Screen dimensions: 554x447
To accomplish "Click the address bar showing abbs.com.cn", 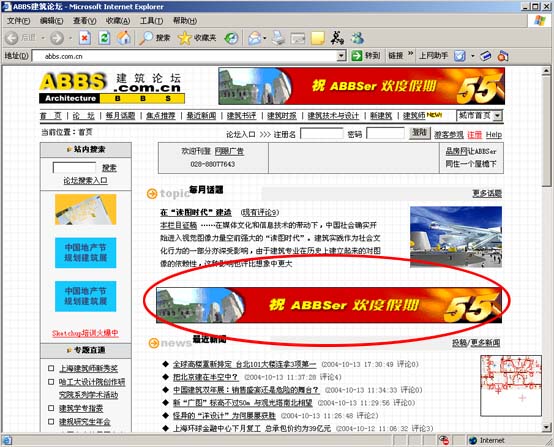I will click(185, 56).
